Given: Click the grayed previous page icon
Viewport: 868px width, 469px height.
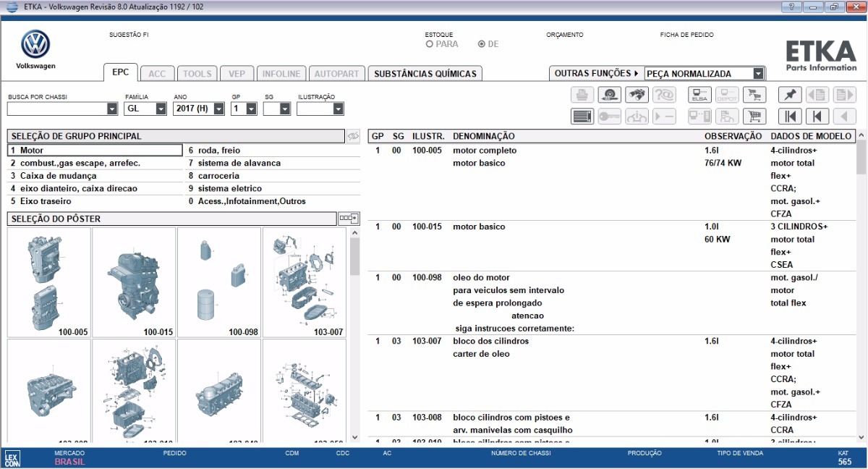Looking at the screenshot, I should (817, 95).
